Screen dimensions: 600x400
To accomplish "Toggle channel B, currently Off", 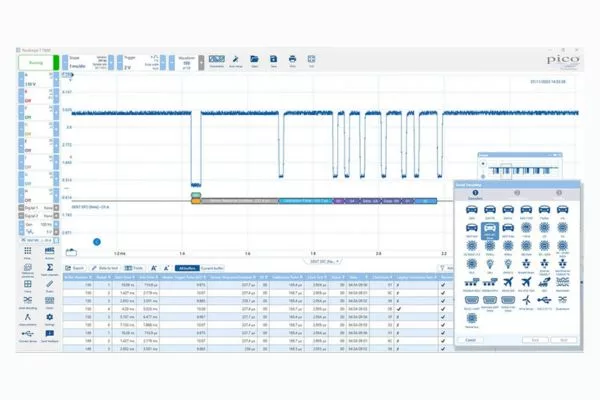I will click(x=39, y=96).
